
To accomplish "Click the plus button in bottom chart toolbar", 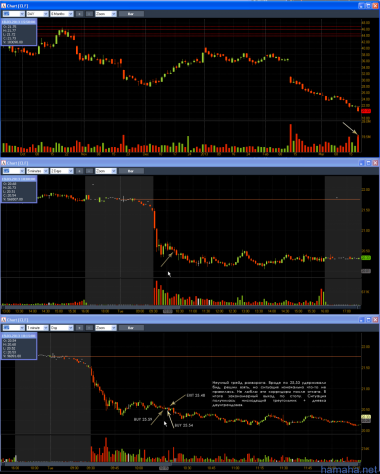I will click(79, 328).
